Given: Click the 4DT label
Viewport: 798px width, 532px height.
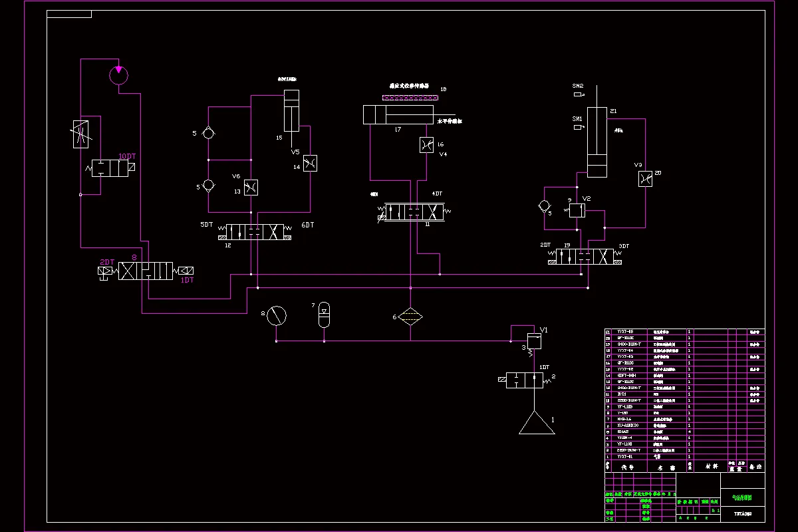Looking at the screenshot, I should point(437,194).
